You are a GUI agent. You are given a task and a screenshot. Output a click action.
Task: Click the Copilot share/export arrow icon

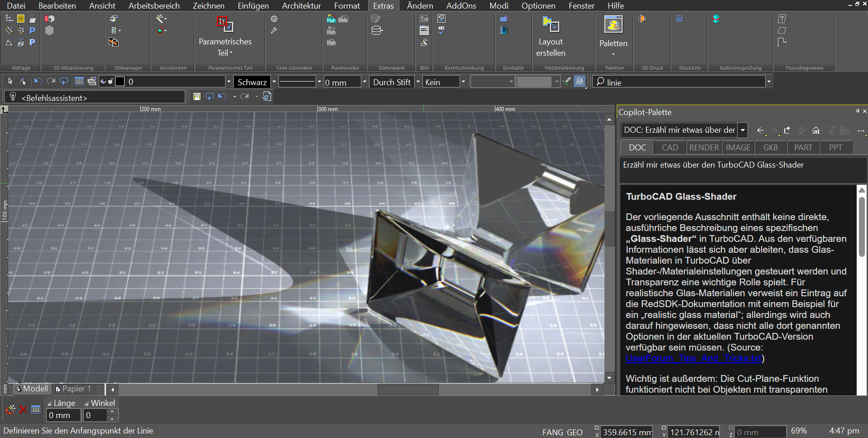coord(787,130)
